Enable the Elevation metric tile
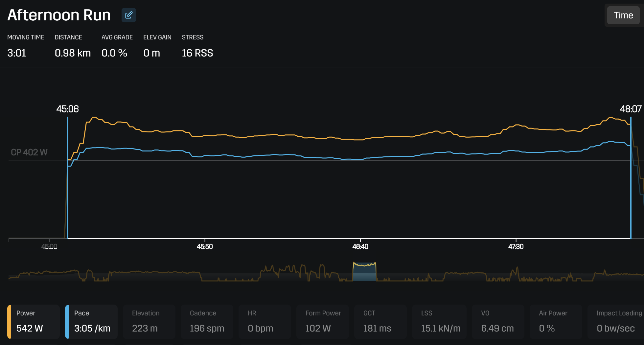Viewport: 644px width, 345px height. point(149,321)
